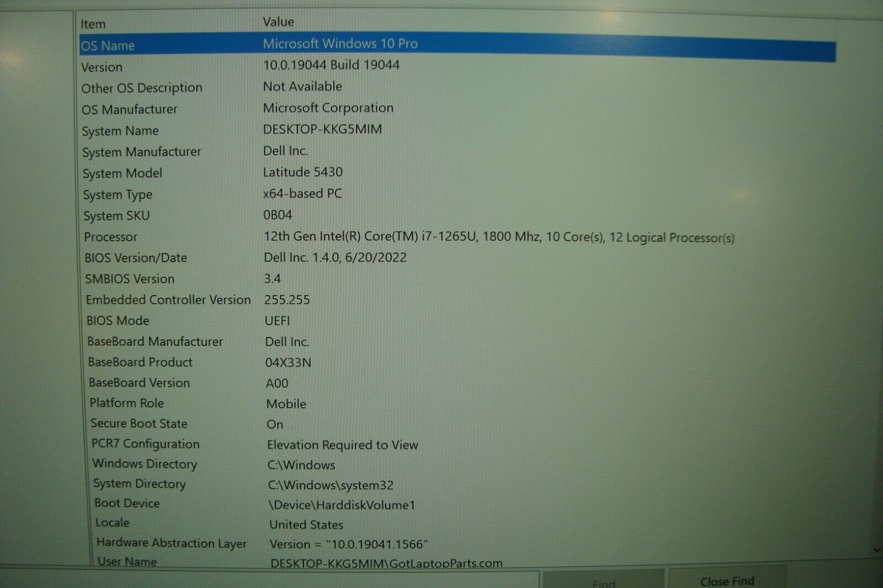Click the value Not Available
This screenshot has height=588, width=883.
(x=302, y=87)
